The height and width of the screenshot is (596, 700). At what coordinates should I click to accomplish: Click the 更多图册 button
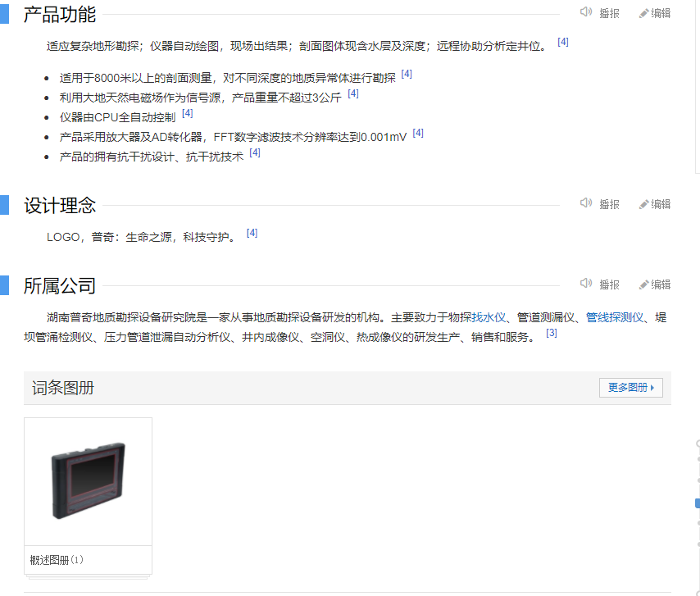631,388
